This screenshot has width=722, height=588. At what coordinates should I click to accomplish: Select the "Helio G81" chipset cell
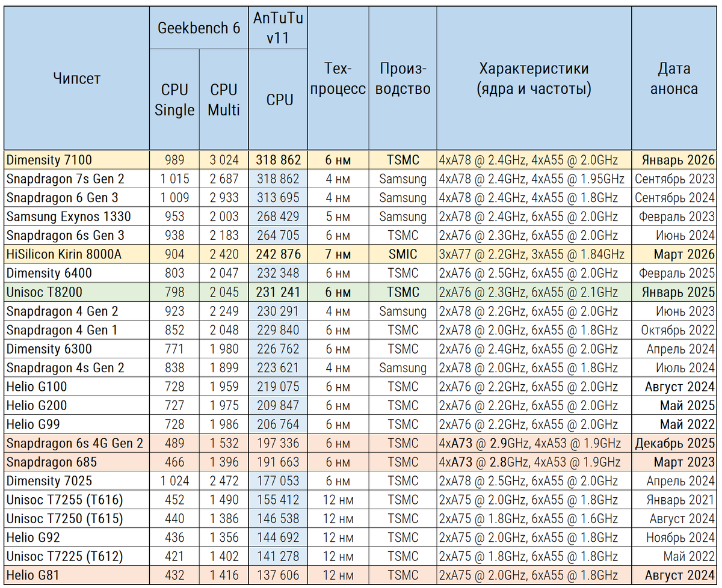pos(76,575)
